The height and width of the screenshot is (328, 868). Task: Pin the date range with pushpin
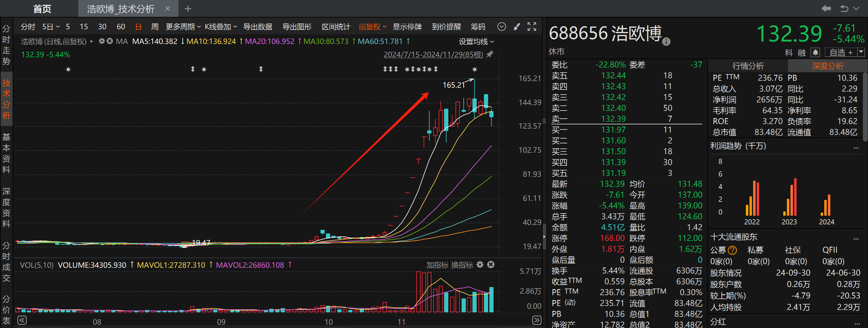tap(490, 54)
